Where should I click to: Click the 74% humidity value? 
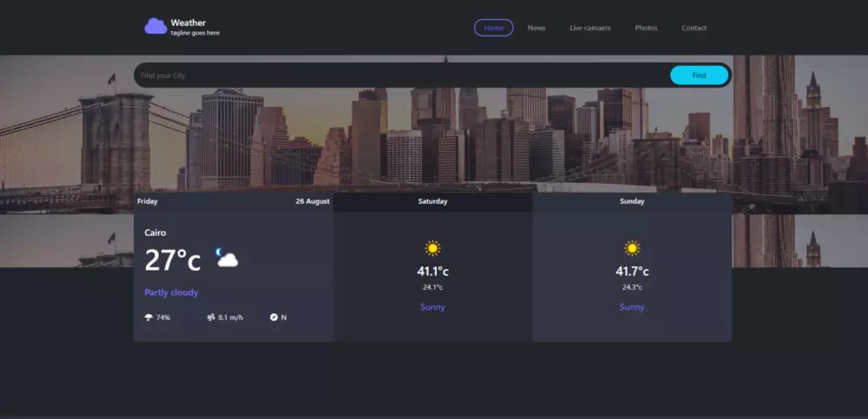(163, 318)
